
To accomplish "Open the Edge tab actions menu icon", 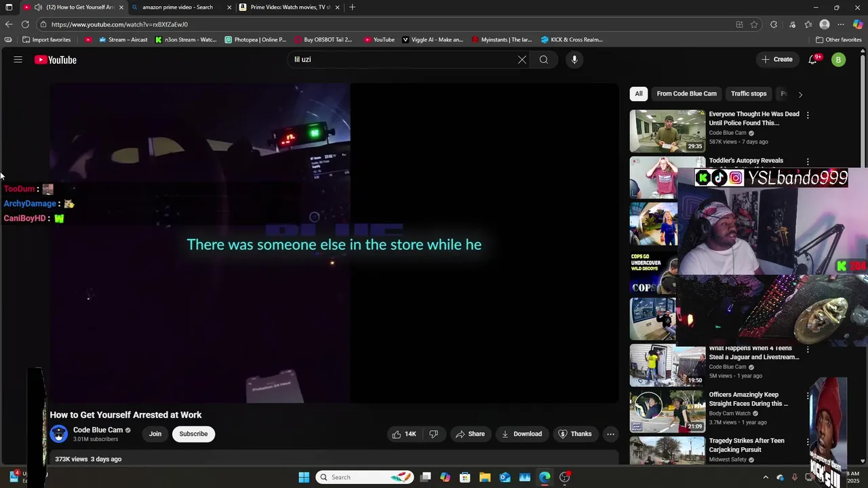I will (x=9, y=7).
